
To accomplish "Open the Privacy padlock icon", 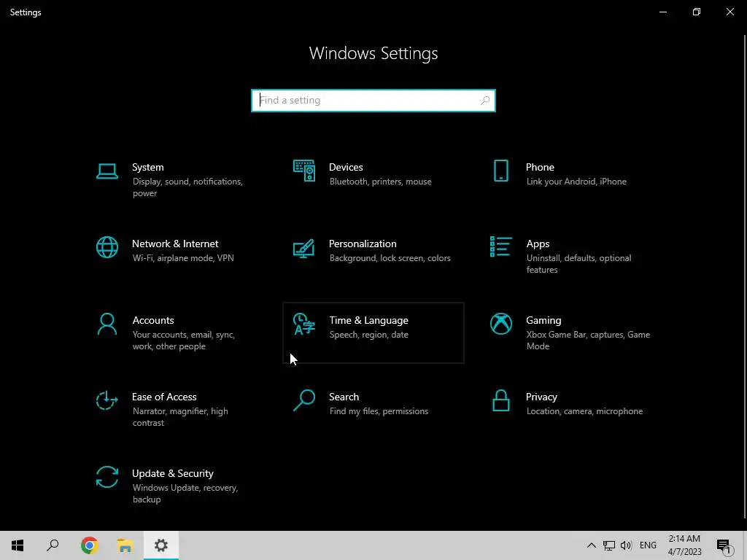I will pos(500,400).
